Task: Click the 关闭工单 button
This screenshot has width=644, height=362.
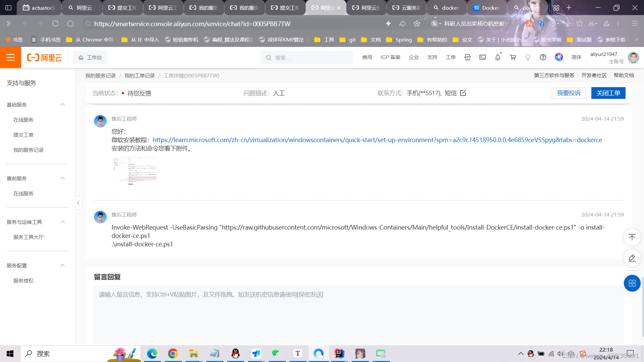Action: [608, 93]
